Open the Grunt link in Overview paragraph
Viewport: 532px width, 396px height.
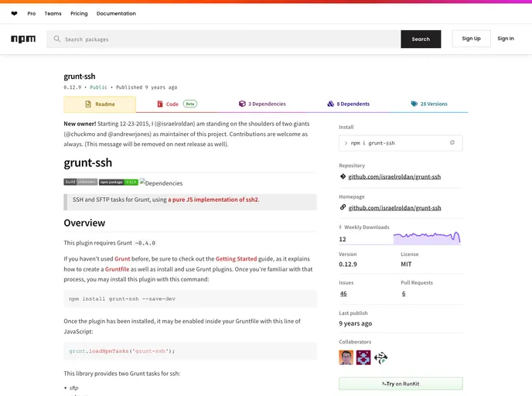pos(122,258)
